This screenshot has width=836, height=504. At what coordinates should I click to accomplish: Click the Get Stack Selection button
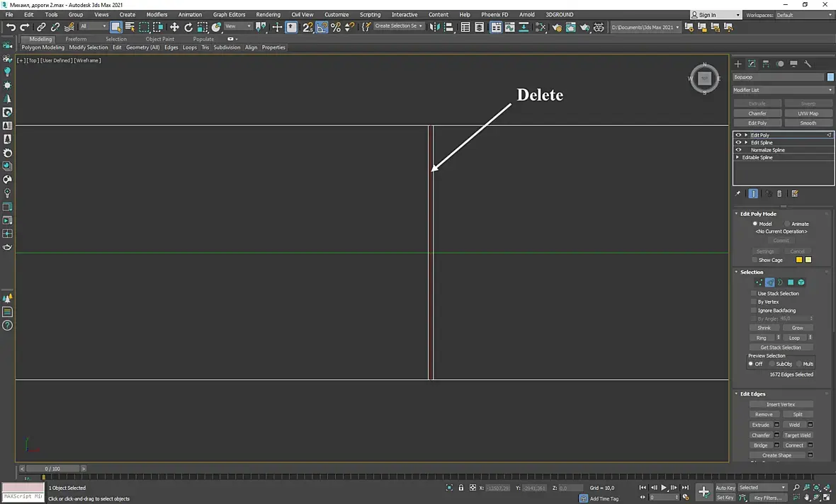click(781, 348)
